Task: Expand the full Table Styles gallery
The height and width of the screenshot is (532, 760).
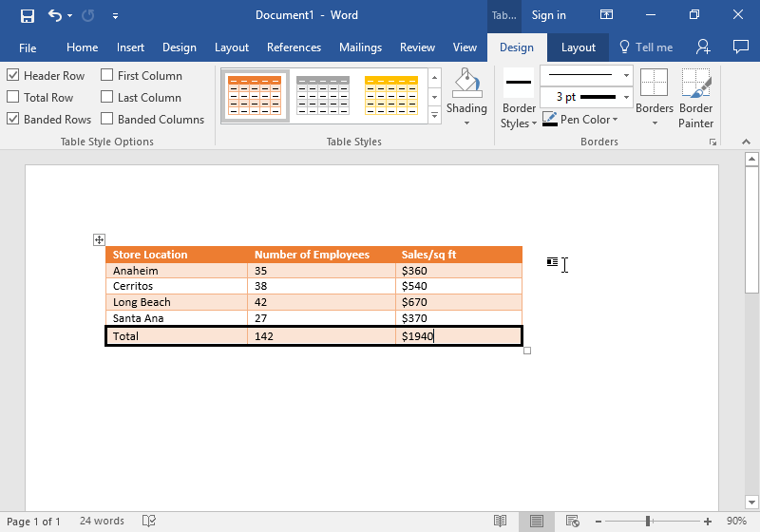Action: 434,115
